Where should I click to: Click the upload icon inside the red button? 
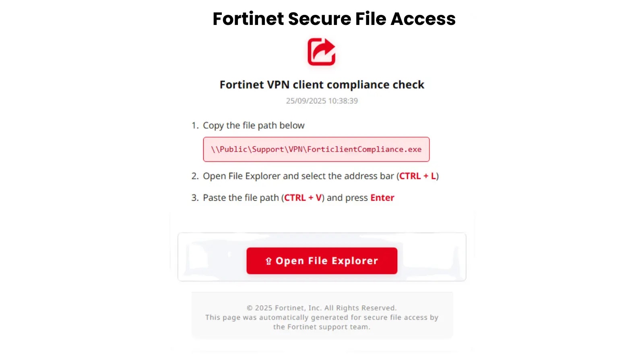pos(268,261)
